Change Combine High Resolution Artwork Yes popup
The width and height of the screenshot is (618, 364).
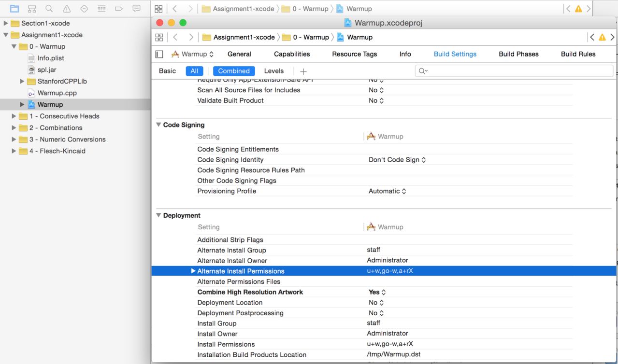(x=377, y=292)
